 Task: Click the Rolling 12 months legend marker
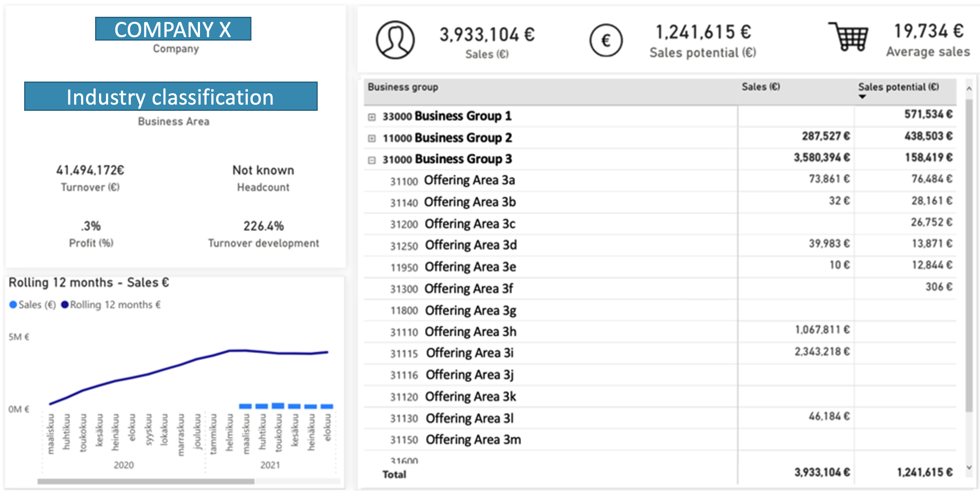(65, 305)
